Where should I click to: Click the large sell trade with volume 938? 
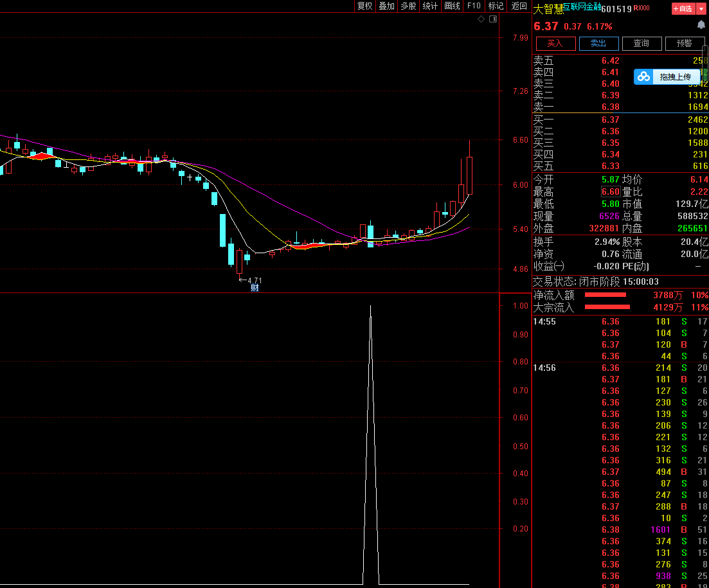tap(620, 576)
